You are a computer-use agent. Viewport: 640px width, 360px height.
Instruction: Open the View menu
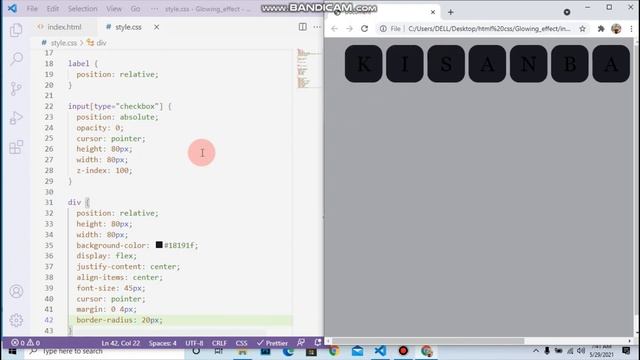(x=114, y=9)
